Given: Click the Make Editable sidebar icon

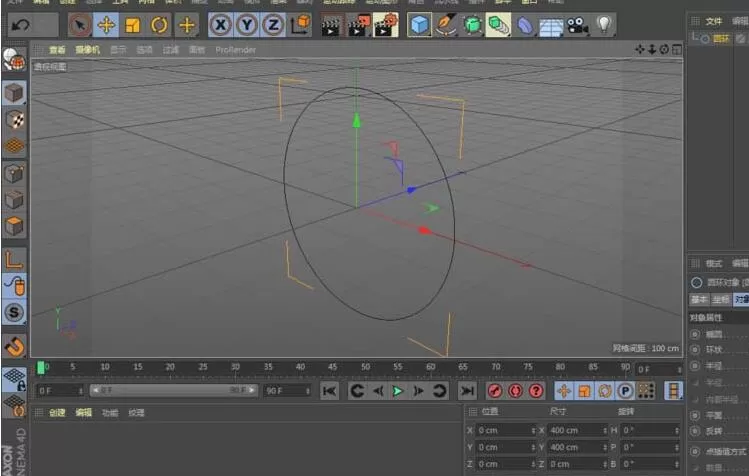Looking at the screenshot, I should point(13,60).
